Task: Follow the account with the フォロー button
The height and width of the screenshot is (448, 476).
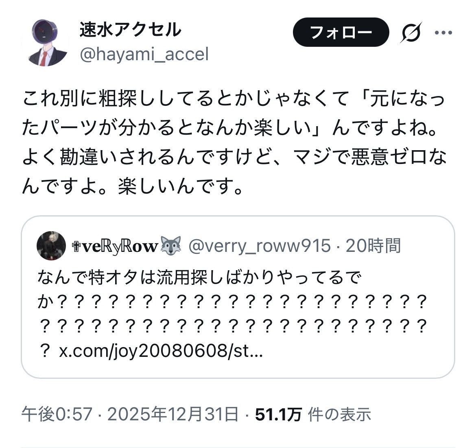Action: point(341,32)
